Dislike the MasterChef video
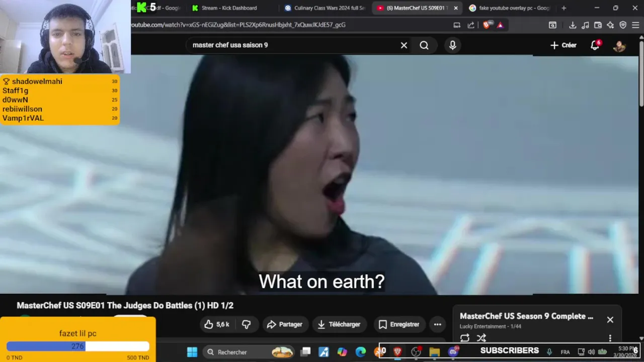Viewport: 644px width, 362px height. [246, 324]
